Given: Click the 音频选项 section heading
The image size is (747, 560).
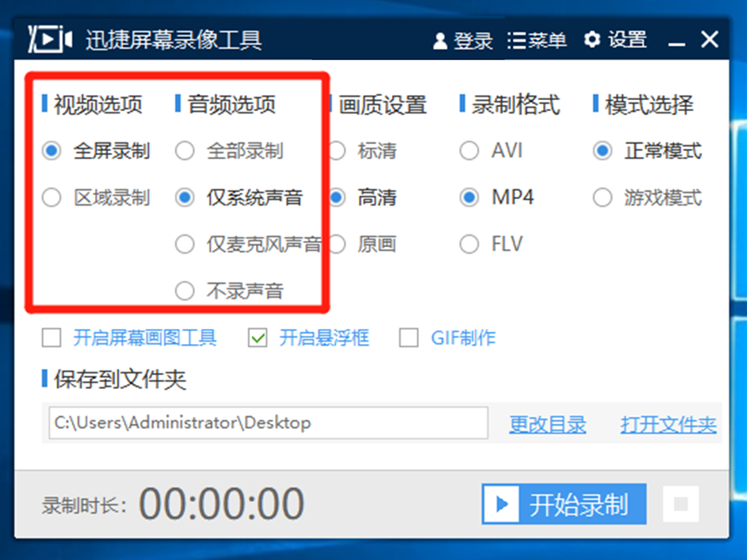Looking at the screenshot, I should tap(231, 104).
